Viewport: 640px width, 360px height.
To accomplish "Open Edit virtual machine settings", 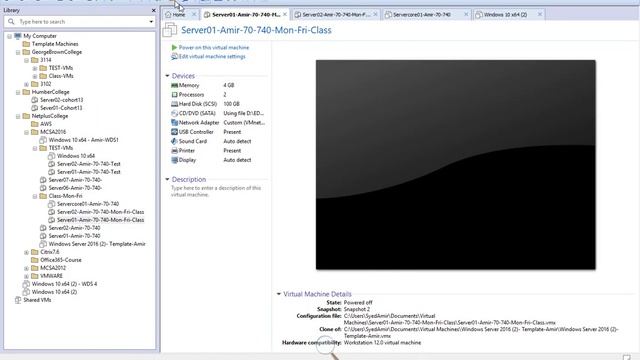I will coord(212,56).
